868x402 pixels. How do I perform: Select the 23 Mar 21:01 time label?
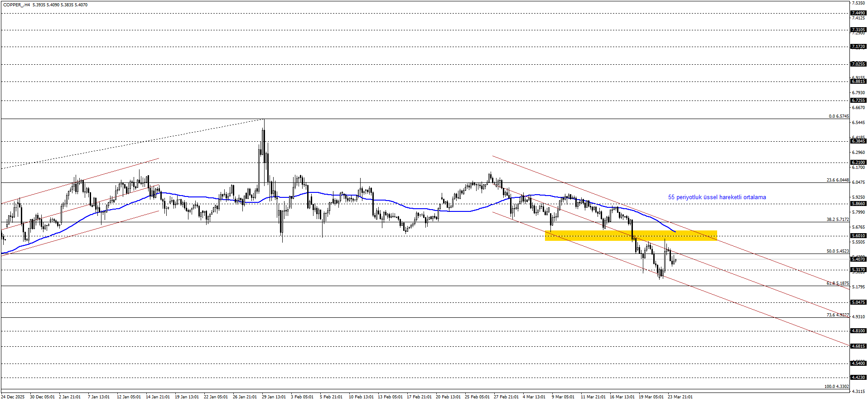click(x=680, y=397)
